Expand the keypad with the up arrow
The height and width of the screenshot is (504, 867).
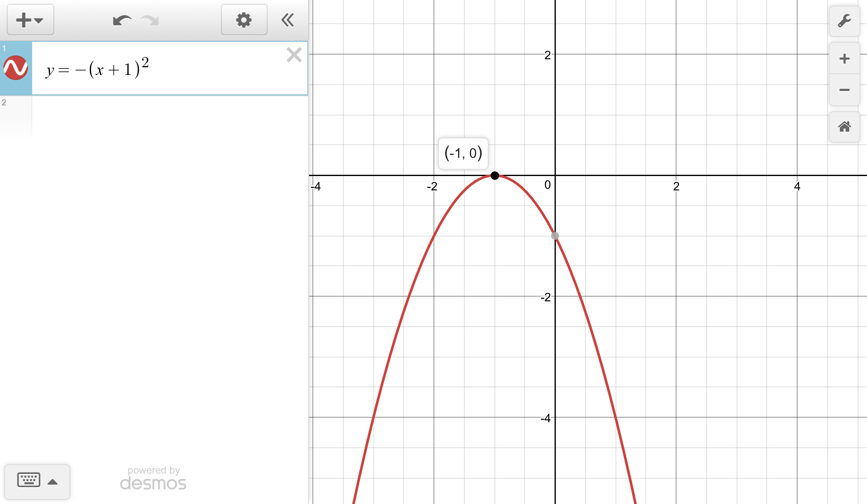(52, 482)
